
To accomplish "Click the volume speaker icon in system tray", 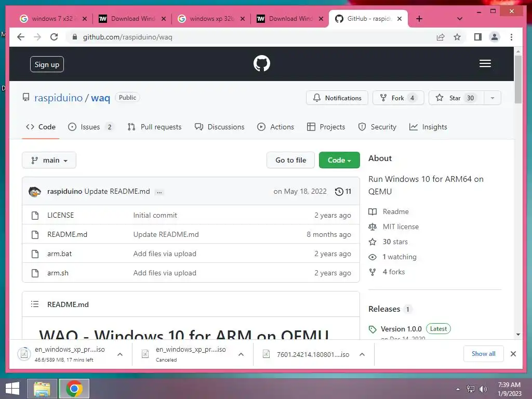I will pos(483,389).
